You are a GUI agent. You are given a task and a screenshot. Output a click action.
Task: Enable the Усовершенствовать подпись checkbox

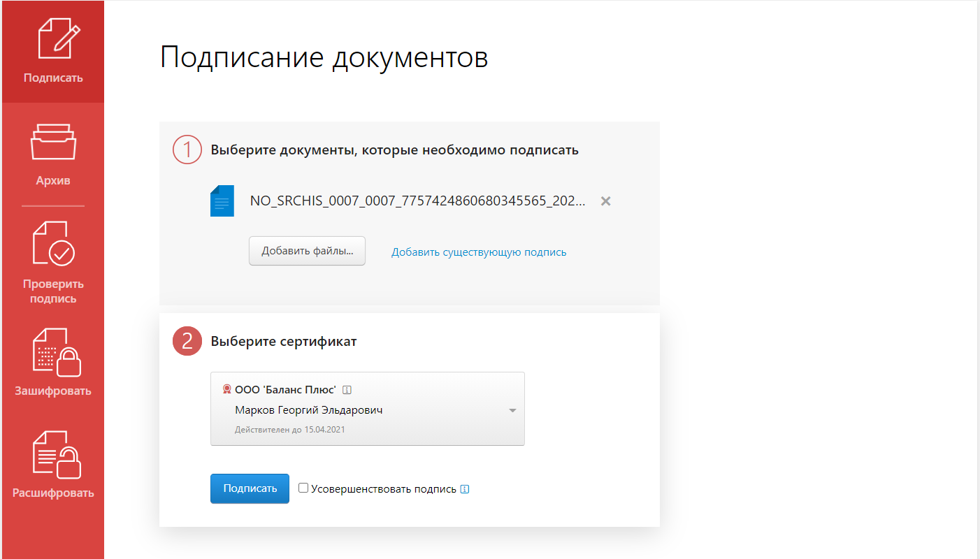click(x=303, y=488)
